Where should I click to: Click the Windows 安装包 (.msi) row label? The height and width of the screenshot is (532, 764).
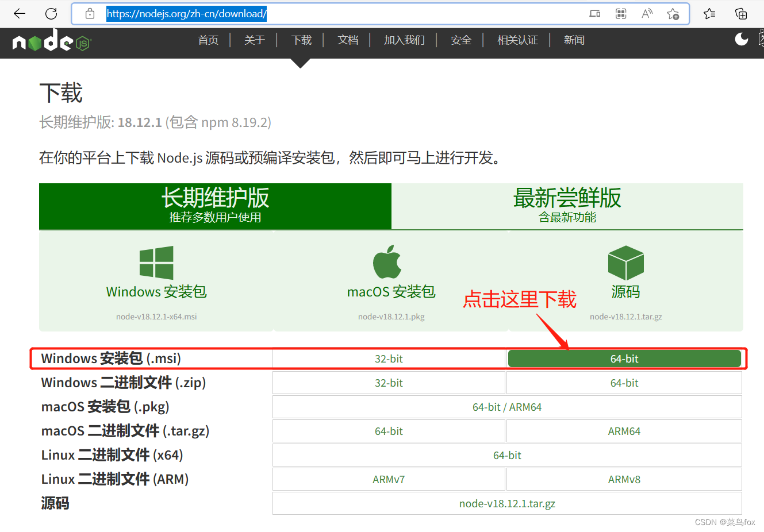111,358
